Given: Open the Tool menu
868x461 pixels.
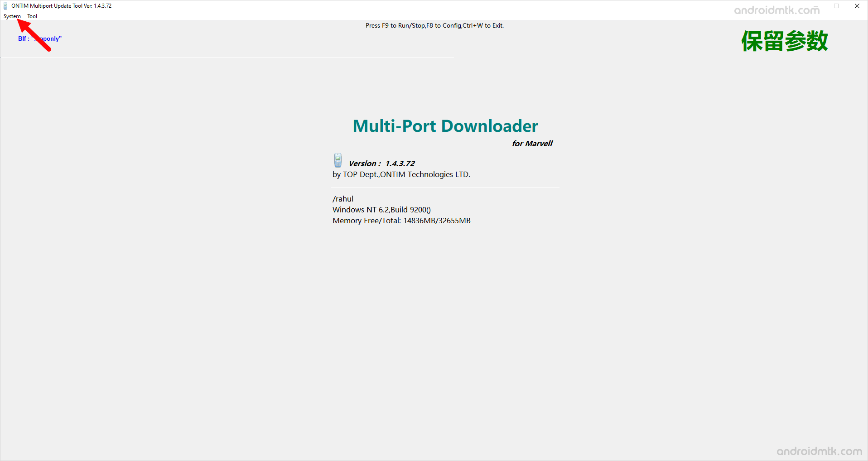Looking at the screenshot, I should coord(32,16).
